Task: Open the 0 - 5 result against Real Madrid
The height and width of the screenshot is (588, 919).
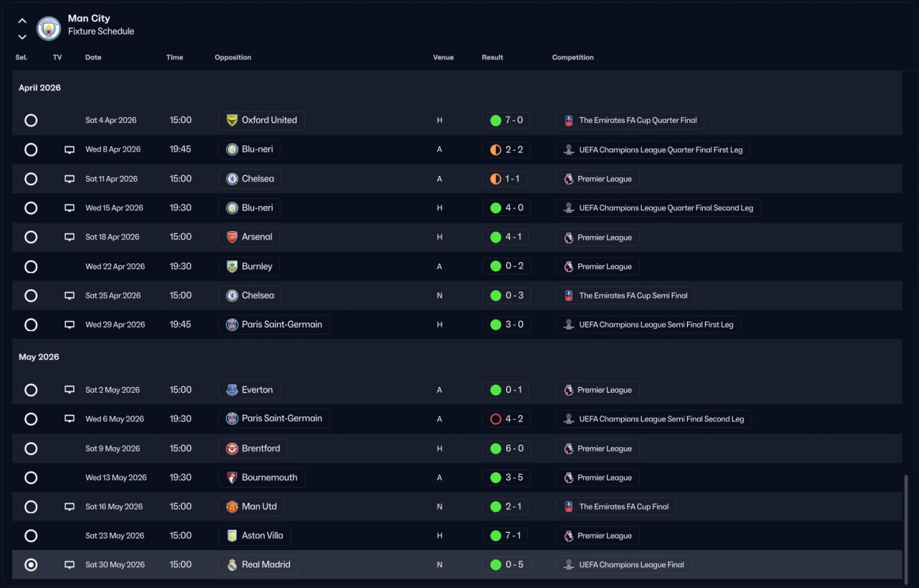Action: click(x=506, y=565)
